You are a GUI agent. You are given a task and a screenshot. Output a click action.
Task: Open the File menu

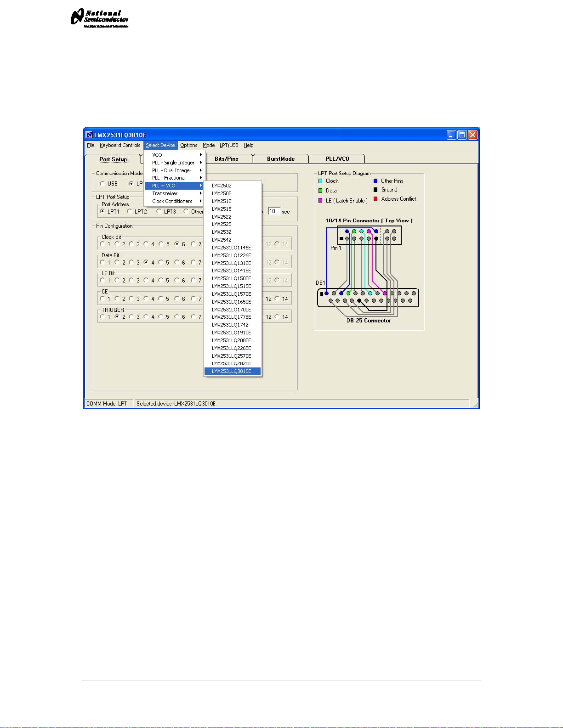pos(91,145)
